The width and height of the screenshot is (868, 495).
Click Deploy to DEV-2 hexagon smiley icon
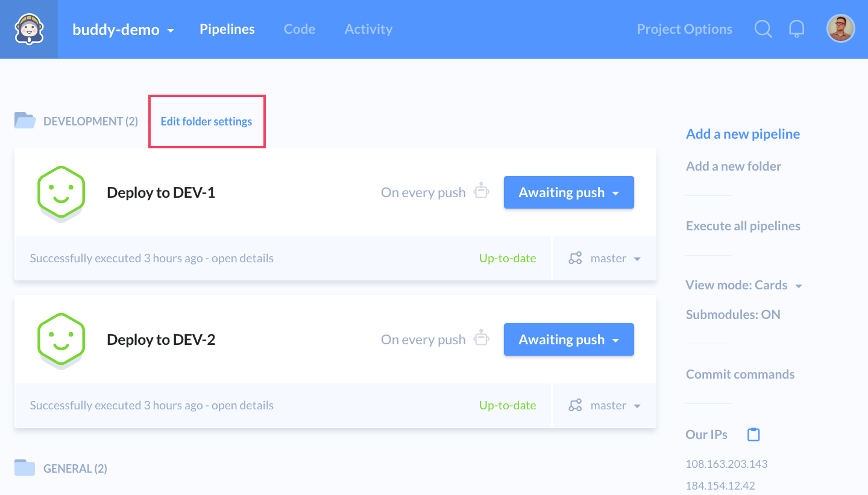point(61,341)
